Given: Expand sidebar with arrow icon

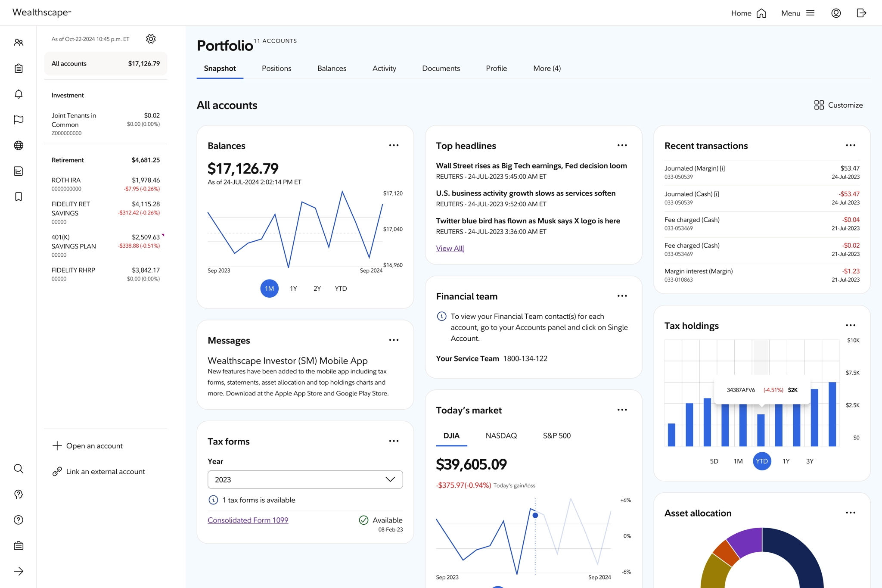Looking at the screenshot, I should (x=19, y=571).
